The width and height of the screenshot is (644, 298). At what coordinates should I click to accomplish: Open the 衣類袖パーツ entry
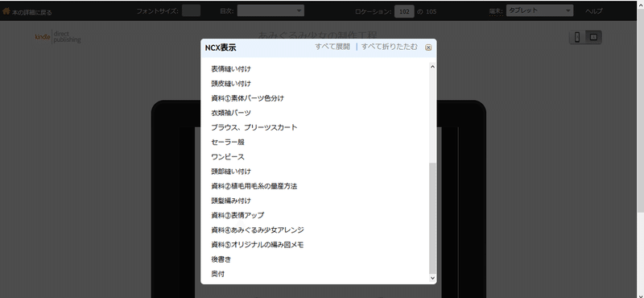coord(231,113)
